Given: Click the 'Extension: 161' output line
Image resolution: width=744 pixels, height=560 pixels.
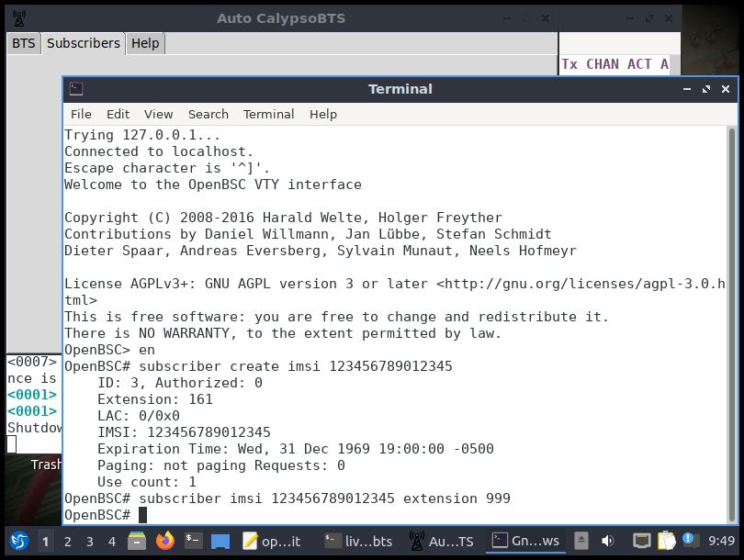Looking at the screenshot, I should click(155, 399).
